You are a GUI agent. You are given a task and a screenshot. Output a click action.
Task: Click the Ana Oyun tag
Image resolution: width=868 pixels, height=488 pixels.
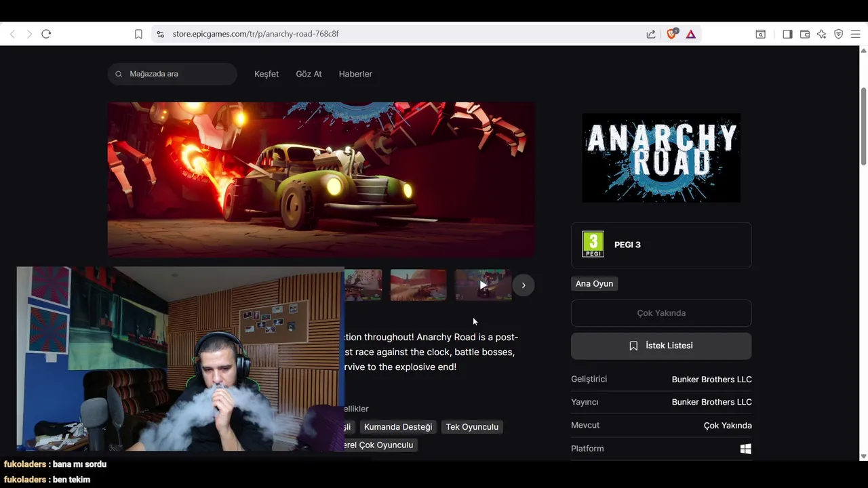[x=594, y=284]
